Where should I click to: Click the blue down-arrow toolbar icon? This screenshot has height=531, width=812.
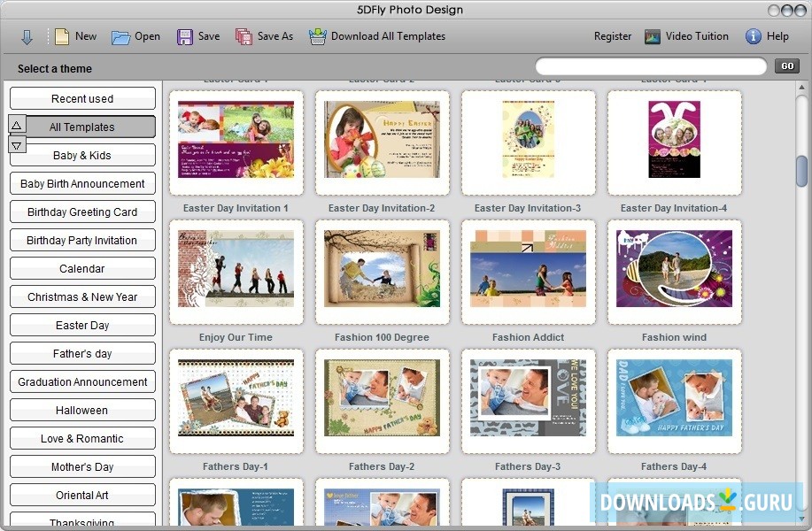pos(27,37)
